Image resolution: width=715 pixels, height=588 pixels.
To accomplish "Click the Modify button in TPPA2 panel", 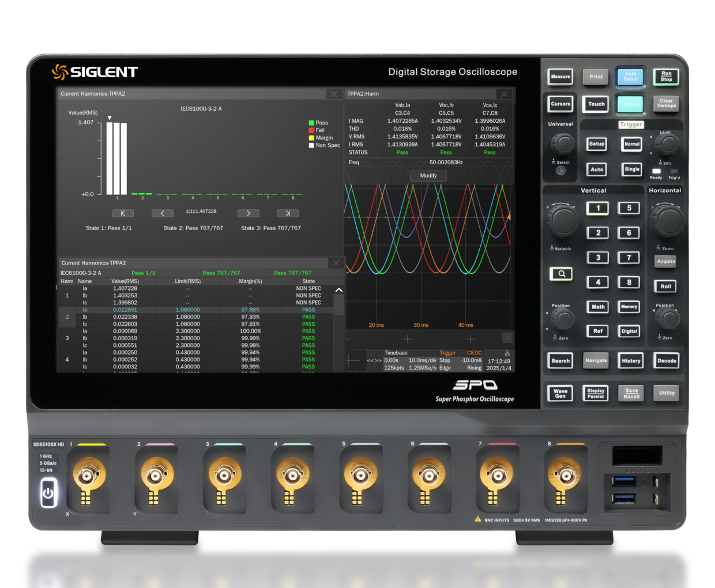I will pyautogui.click(x=428, y=176).
